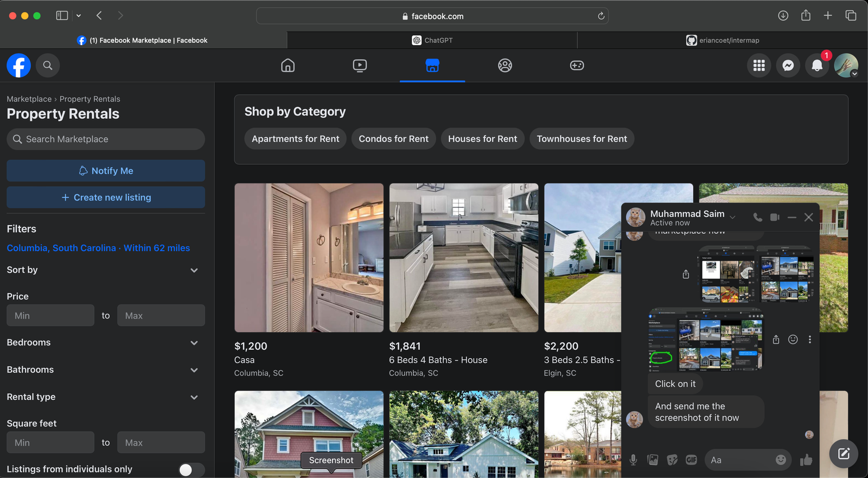The height and width of the screenshot is (478, 868).
Task: Show Safari tab overview
Action: click(x=851, y=16)
